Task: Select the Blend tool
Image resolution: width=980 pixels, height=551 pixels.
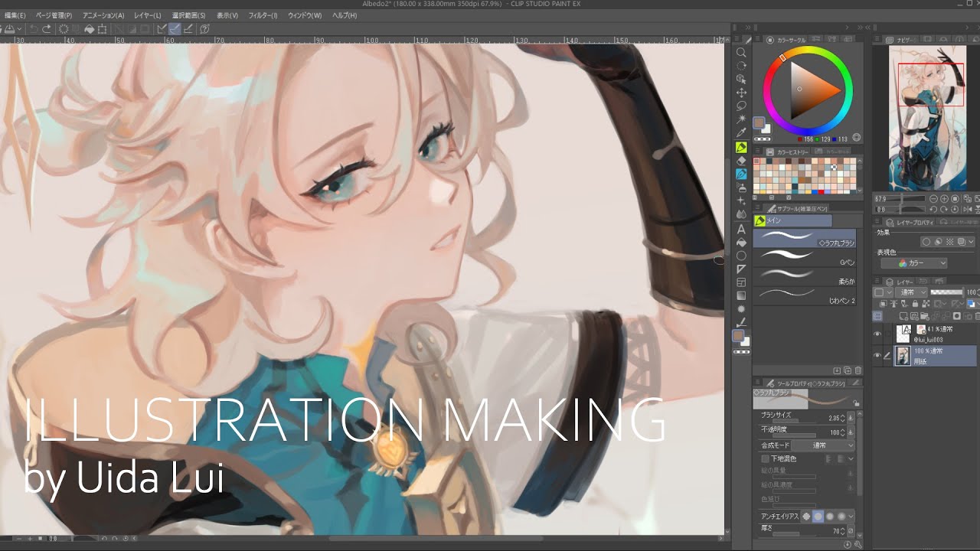Action: tap(741, 215)
